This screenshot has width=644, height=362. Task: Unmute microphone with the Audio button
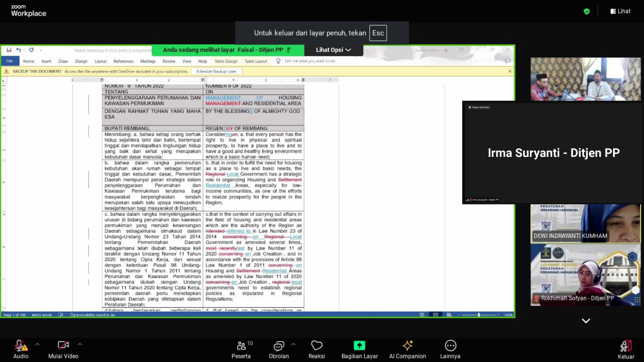pos(21,349)
